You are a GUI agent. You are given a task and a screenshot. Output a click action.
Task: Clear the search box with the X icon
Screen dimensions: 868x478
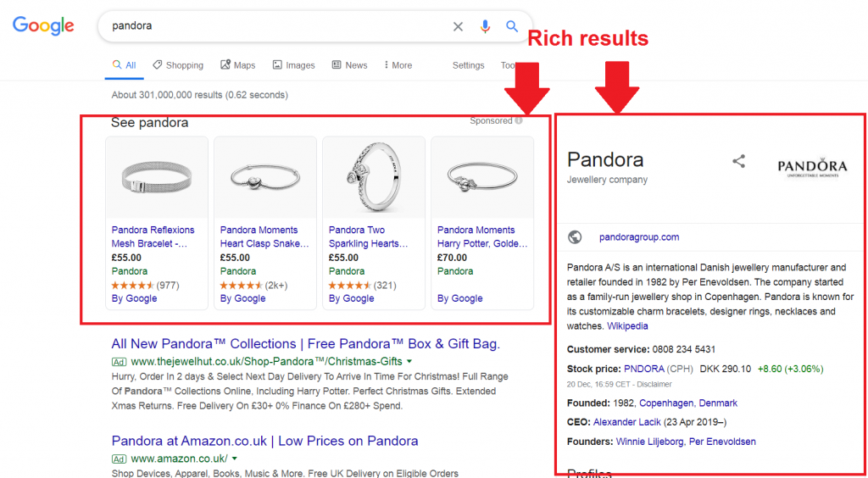(458, 26)
